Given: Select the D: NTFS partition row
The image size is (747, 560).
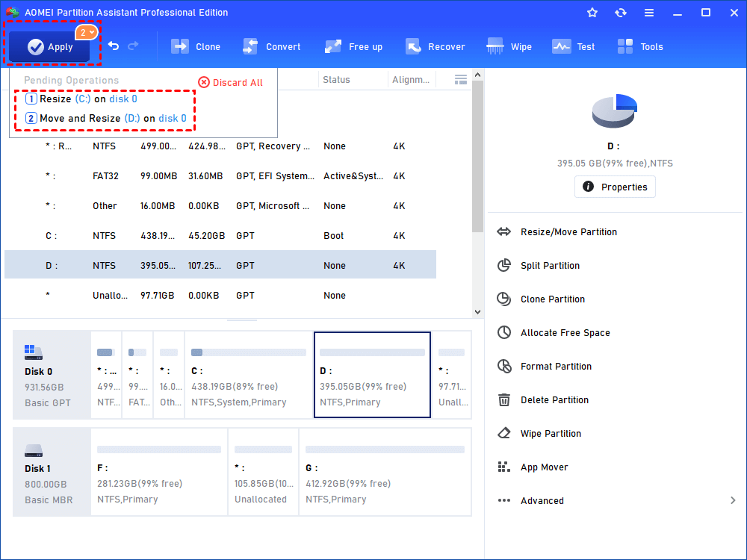Looking at the screenshot, I should (220, 265).
